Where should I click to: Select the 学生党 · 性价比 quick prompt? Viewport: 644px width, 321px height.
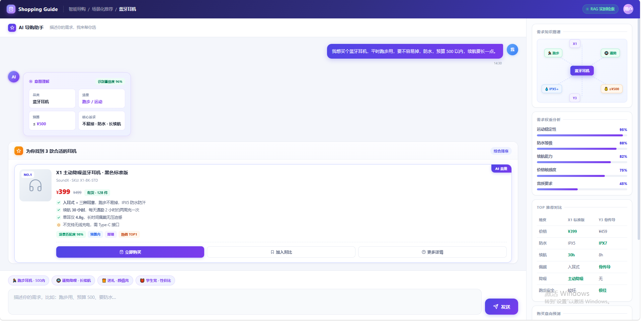coord(155,280)
